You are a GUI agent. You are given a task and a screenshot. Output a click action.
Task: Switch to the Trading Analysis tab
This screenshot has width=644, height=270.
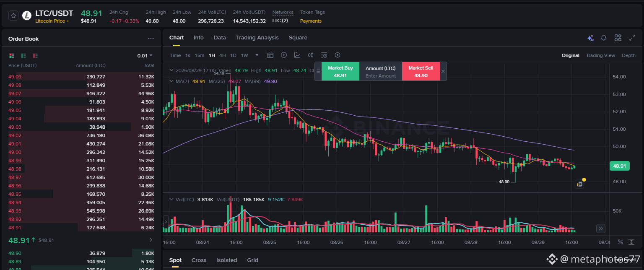point(257,38)
